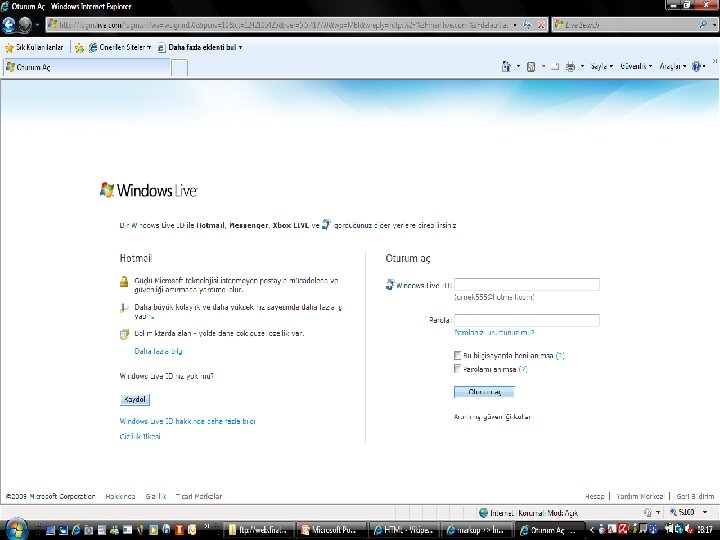This screenshot has height=540, width=720.
Task: Click Ticari Markalar footer link
Action: coord(199,496)
